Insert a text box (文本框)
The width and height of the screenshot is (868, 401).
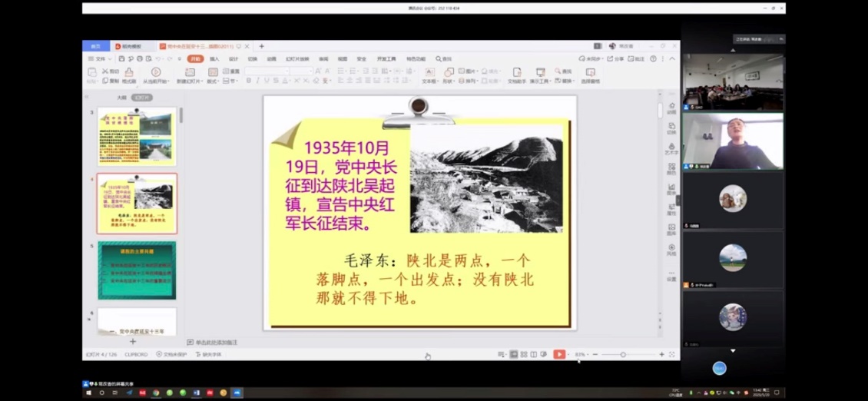tap(429, 74)
